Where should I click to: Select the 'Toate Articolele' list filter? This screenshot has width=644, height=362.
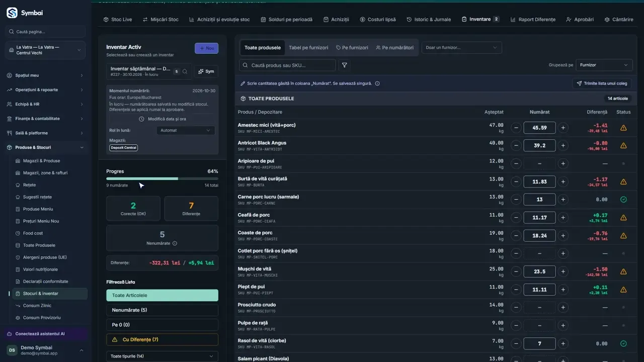(162, 296)
